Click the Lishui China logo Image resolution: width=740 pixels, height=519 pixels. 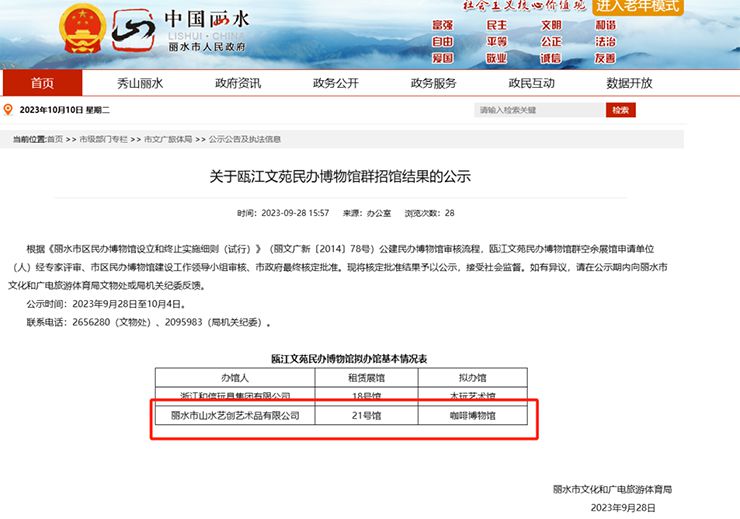133,32
